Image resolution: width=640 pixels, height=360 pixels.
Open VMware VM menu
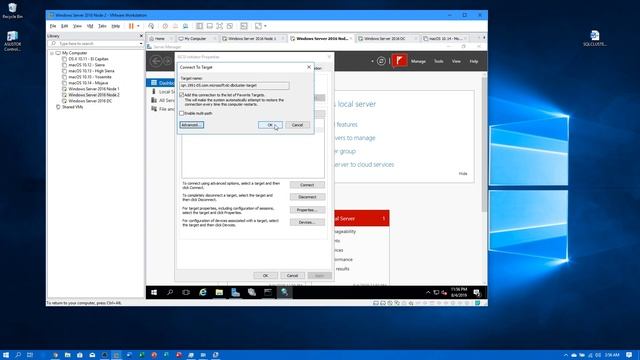coord(90,26)
